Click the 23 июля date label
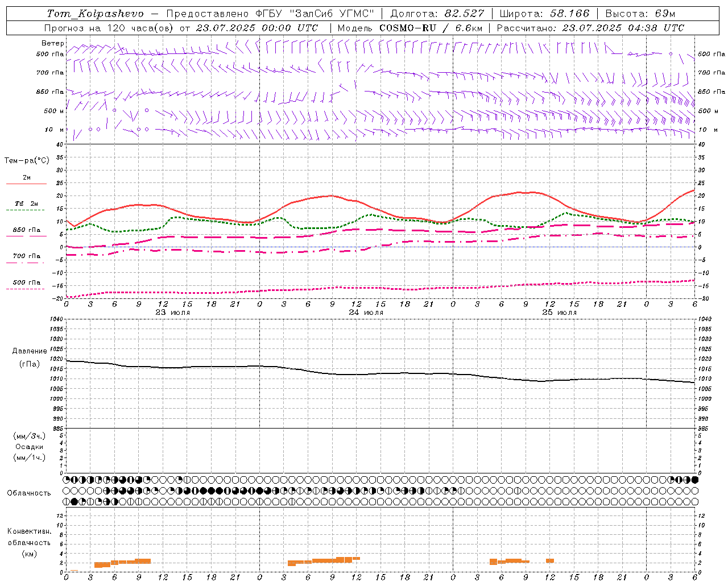The height and width of the screenshot is (582, 728). coord(173,312)
